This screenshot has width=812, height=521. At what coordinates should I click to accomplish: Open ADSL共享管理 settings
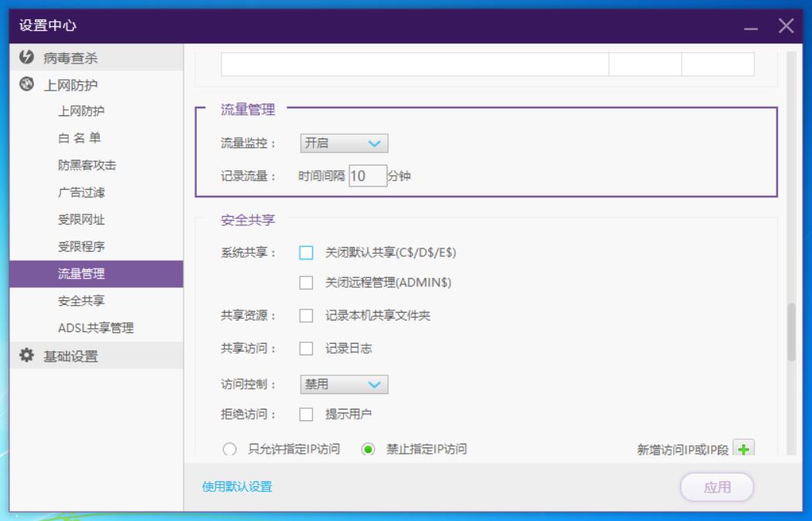tap(96, 328)
